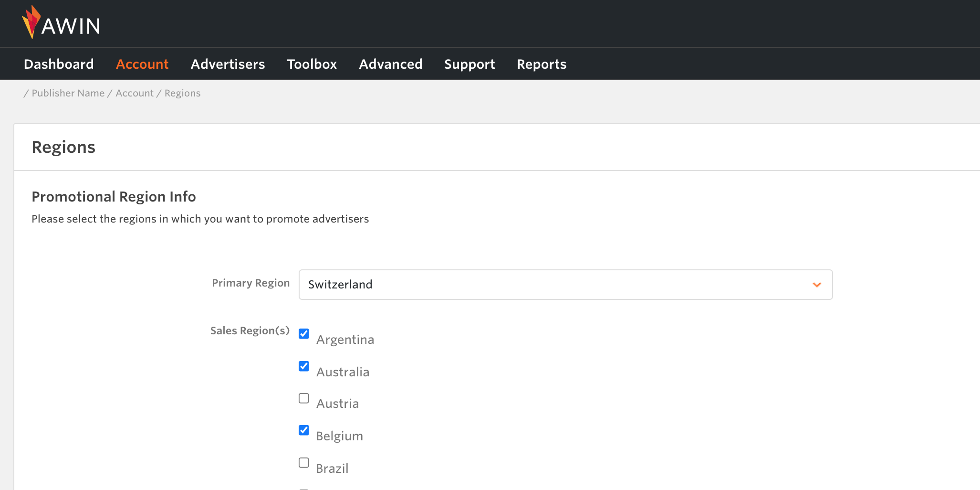Disable the Belgium sales region
Image resolution: width=980 pixels, height=490 pixels.
coord(303,430)
